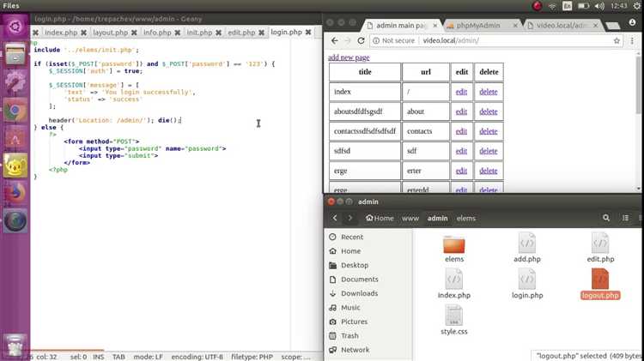Bookmark this page with star icon
Screen dimensions: 644x361
(x=617, y=40)
